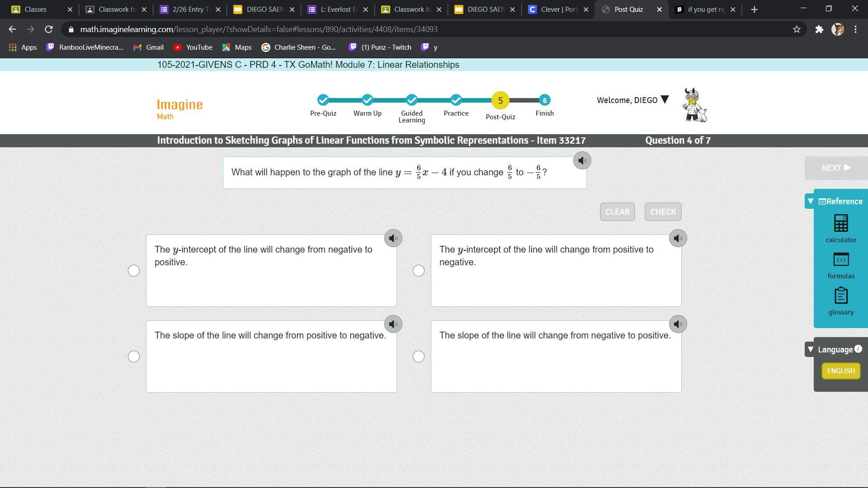This screenshot has height=488, width=868.
Task: Open the formulas reference
Action: [840, 260]
